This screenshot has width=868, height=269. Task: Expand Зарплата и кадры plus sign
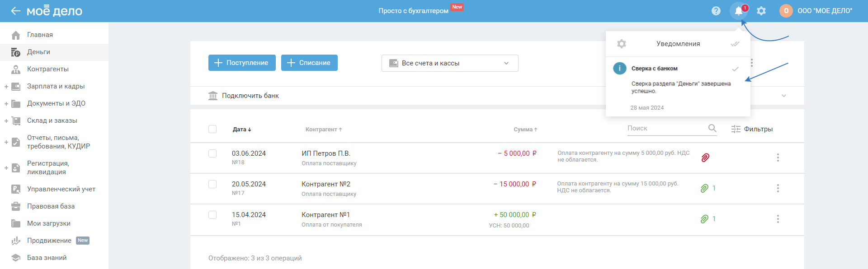point(6,86)
